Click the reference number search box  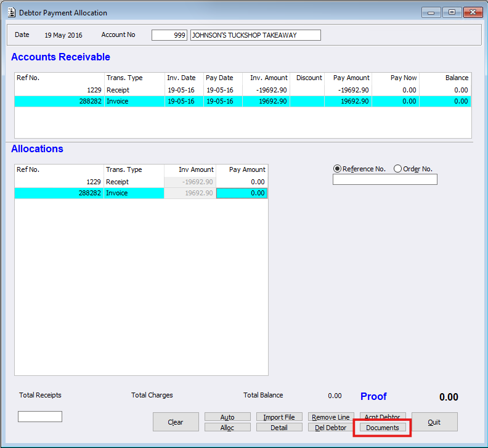tap(385, 179)
